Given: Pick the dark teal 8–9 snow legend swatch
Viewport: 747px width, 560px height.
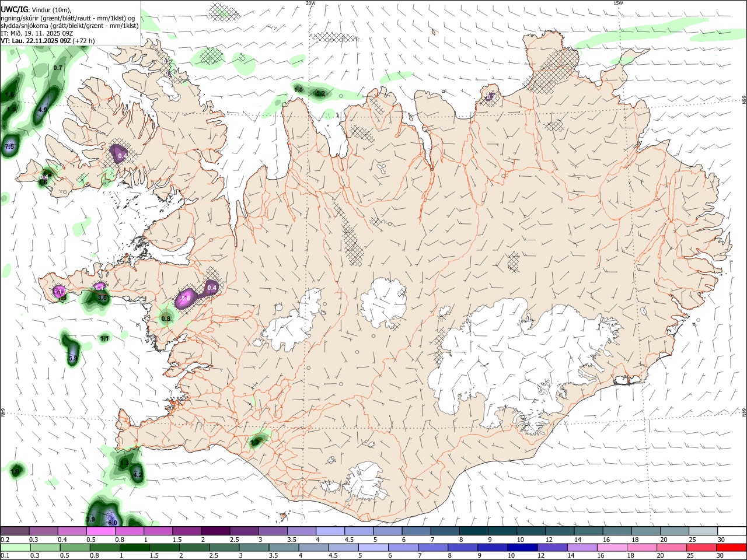Looking at the screenshot, I should pyautogui.click(x=474, y=531).
